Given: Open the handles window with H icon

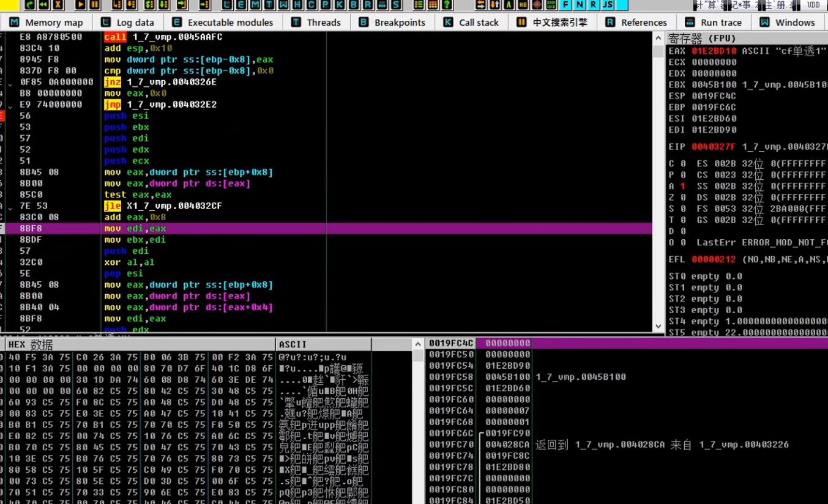Looking at the screenshot, I should click(297, 5).
